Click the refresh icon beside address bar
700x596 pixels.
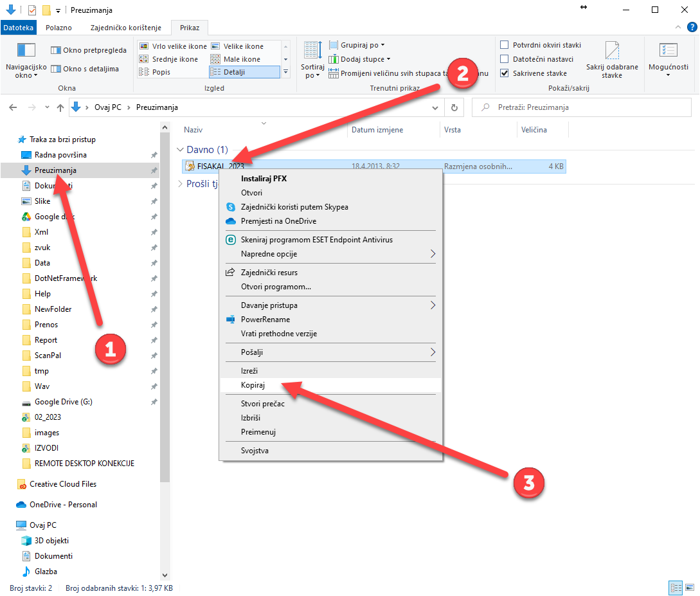[454, 107]
